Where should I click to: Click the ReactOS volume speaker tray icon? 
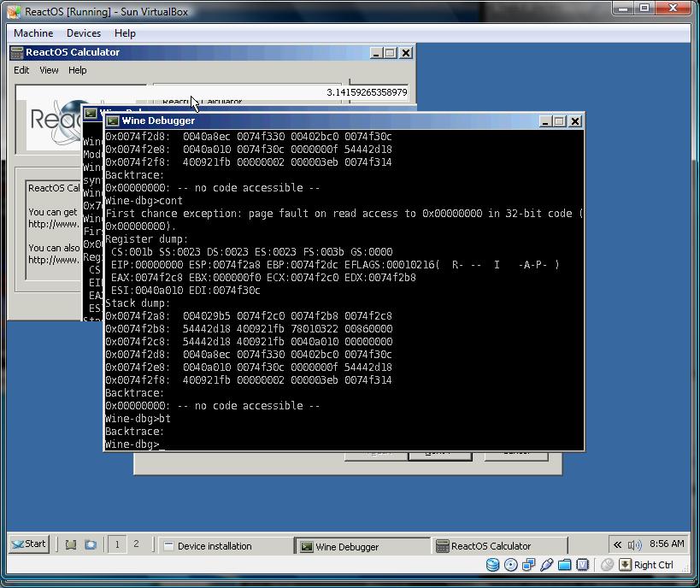pyautogui.click(x=634, y=544)
